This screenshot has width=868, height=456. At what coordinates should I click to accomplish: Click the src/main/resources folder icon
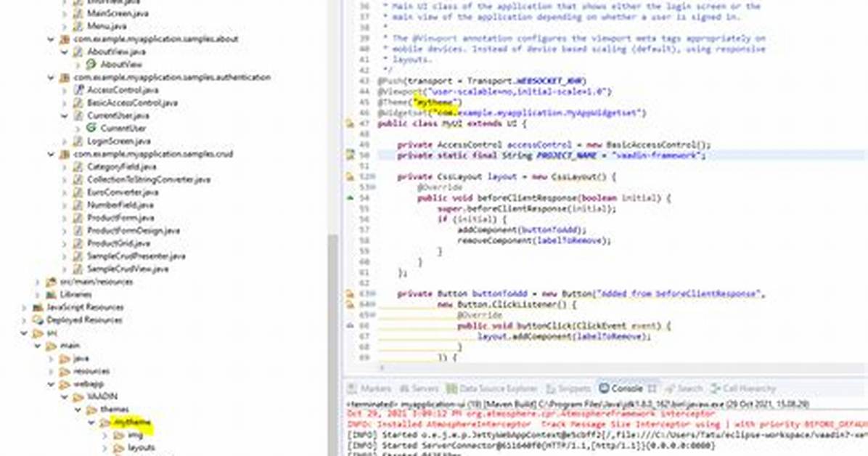click(52, 282)
